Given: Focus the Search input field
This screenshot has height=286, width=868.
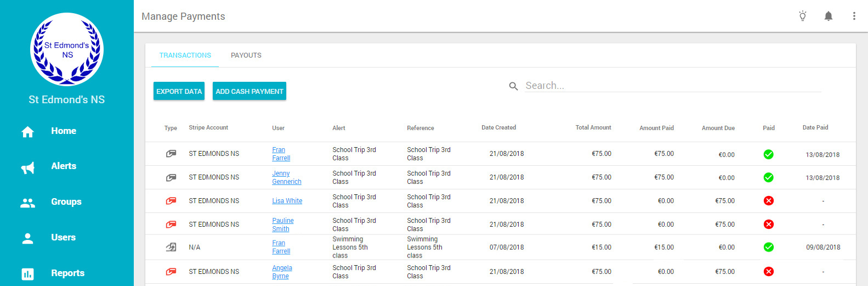Looking at the screenshot, I should point(673,86).
